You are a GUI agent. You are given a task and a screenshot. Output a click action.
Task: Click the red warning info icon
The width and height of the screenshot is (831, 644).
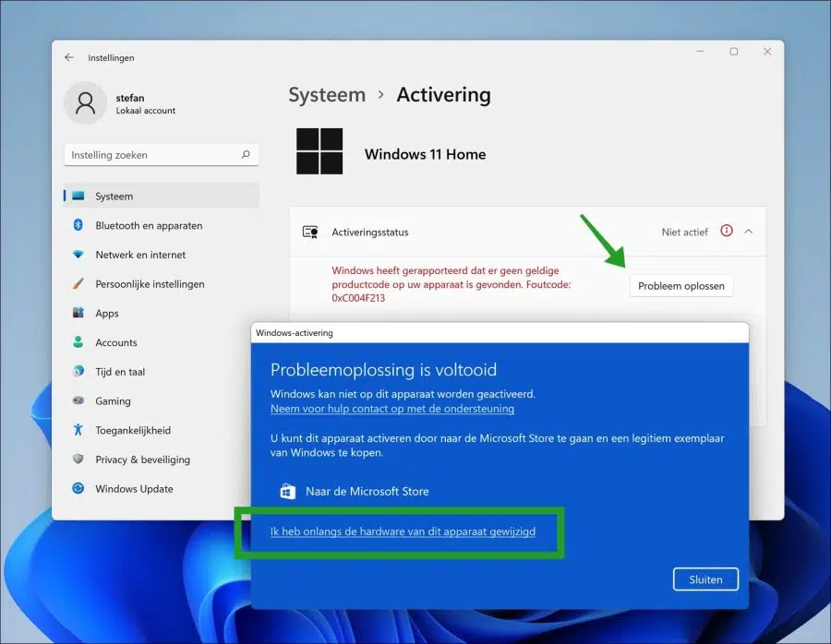point(727,231)
